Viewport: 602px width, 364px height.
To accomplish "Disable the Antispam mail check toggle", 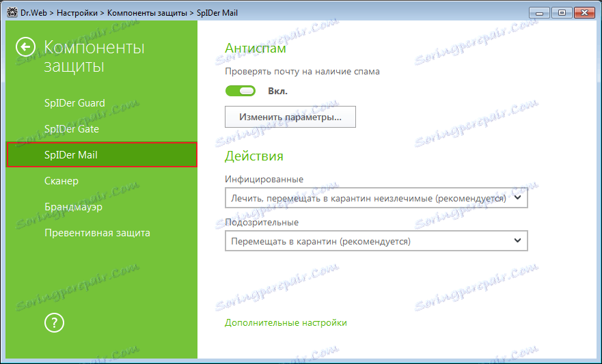I will click(x=241, y=91).
